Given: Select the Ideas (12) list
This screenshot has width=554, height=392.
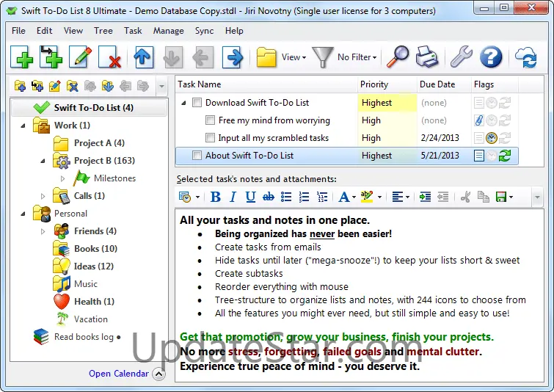Looking at the screenshot, I should coord(93,266).
